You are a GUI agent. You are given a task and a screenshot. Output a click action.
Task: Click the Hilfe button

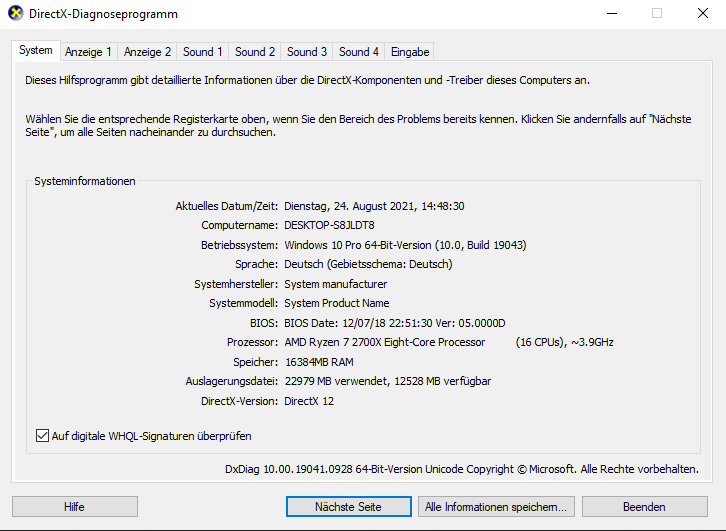coord(75,506)
